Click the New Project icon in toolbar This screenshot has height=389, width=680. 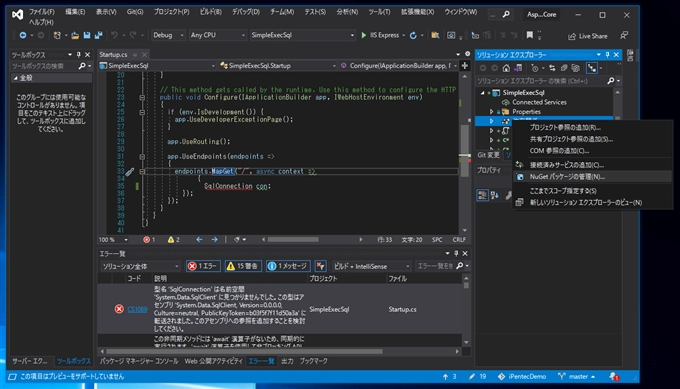pyautogui.click(x=57, y=35)
